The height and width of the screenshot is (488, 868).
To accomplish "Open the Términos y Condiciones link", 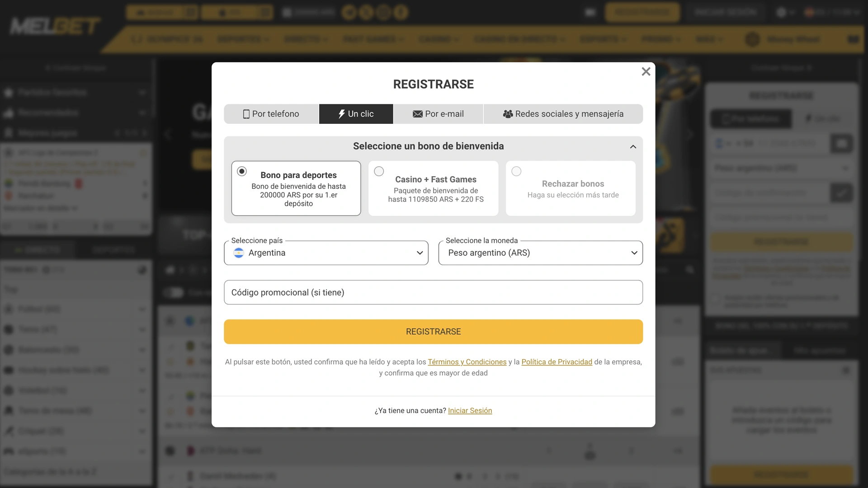I will click(x=467, y=361).
